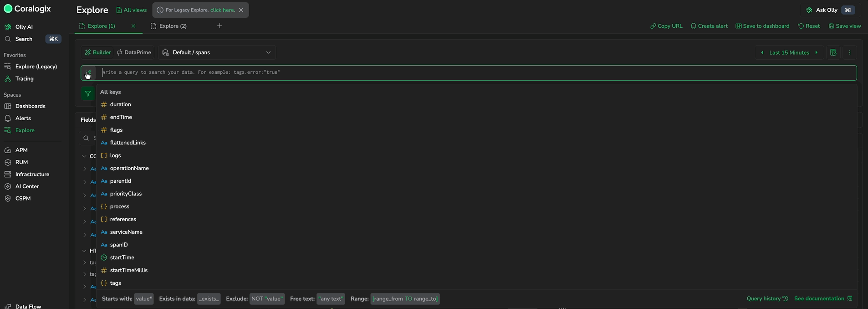Click the APM sidebar icon
This screenshot has height=309, width=868.
click(8, 150)
